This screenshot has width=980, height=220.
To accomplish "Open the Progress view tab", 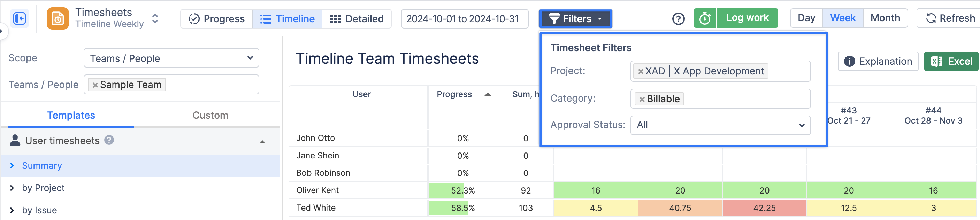I will pos(216,18).
